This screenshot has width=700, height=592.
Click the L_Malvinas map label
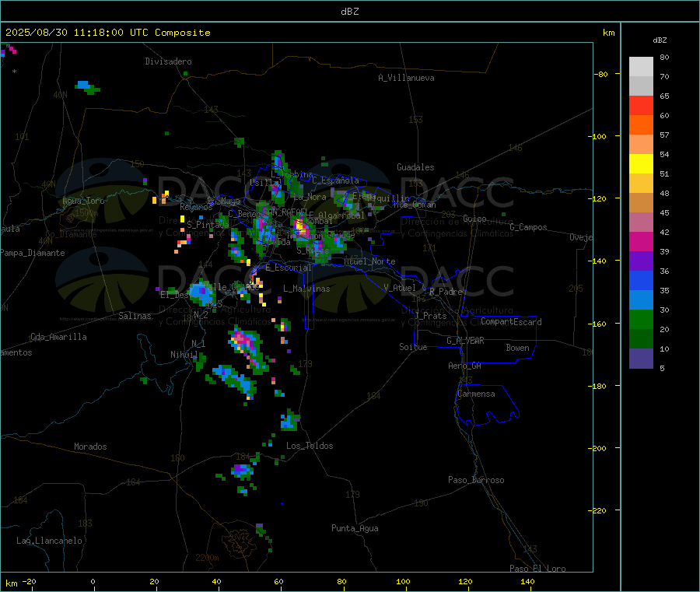[x=306, y=289]
